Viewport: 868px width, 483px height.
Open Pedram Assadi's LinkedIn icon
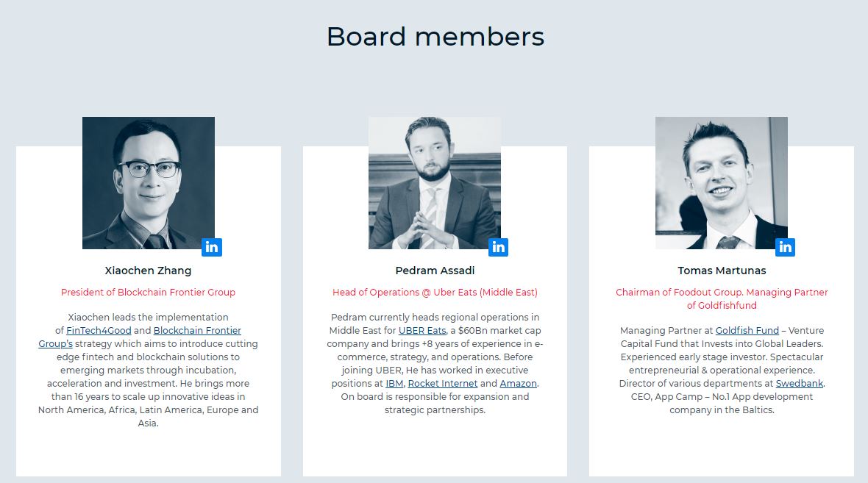click(x=498, y=247)
